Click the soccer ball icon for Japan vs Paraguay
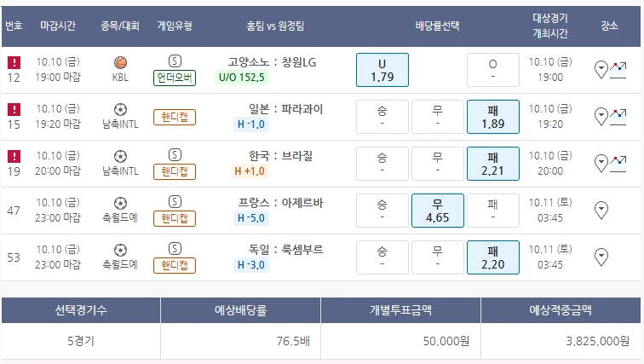 120,109
